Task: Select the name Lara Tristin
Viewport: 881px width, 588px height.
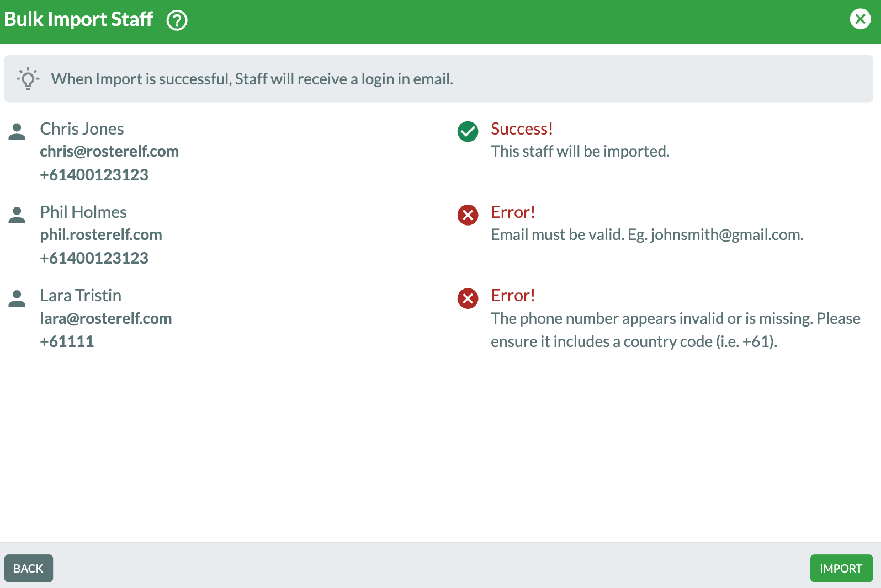Action: coord(81,295)
